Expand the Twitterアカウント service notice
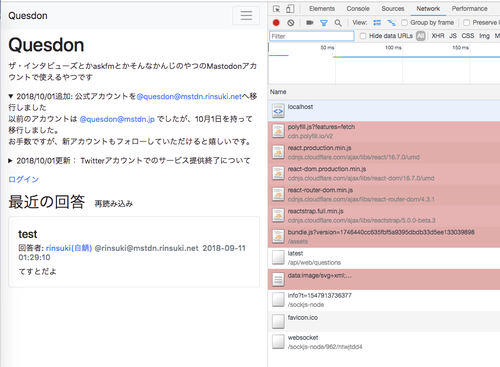Viewport: 500px width, 367px height. point(10,161)
